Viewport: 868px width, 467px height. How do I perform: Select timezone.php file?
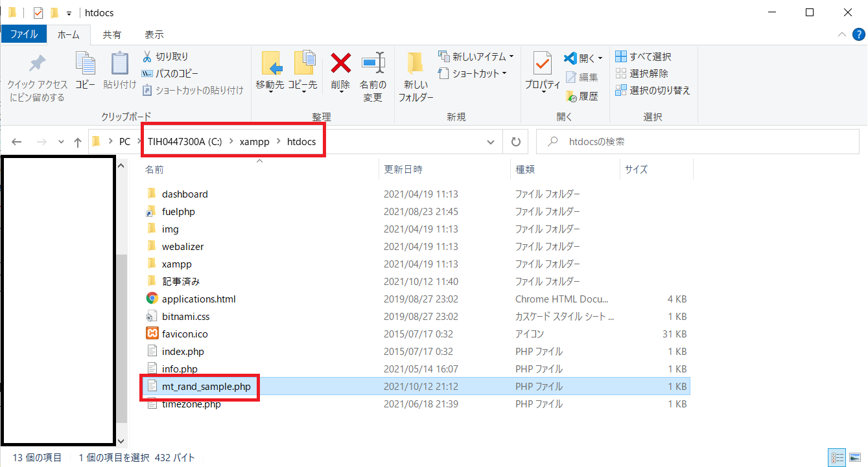tap(191, 404)
